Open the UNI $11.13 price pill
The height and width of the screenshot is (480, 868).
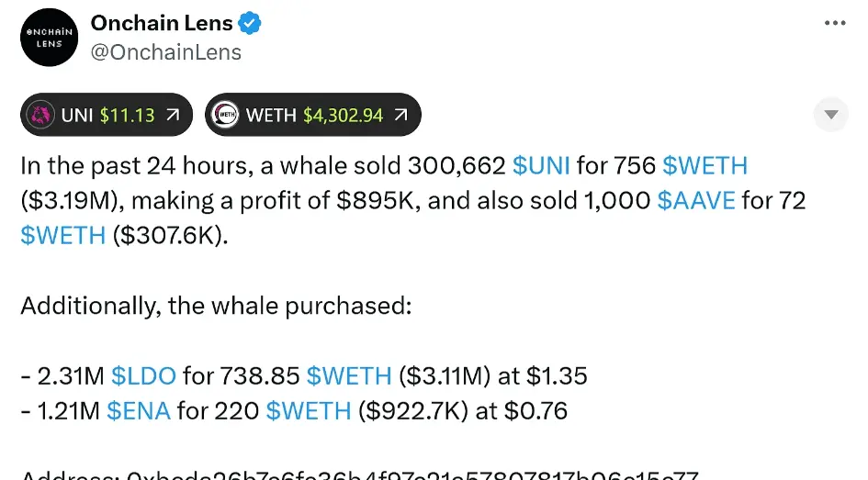(107, 115)
